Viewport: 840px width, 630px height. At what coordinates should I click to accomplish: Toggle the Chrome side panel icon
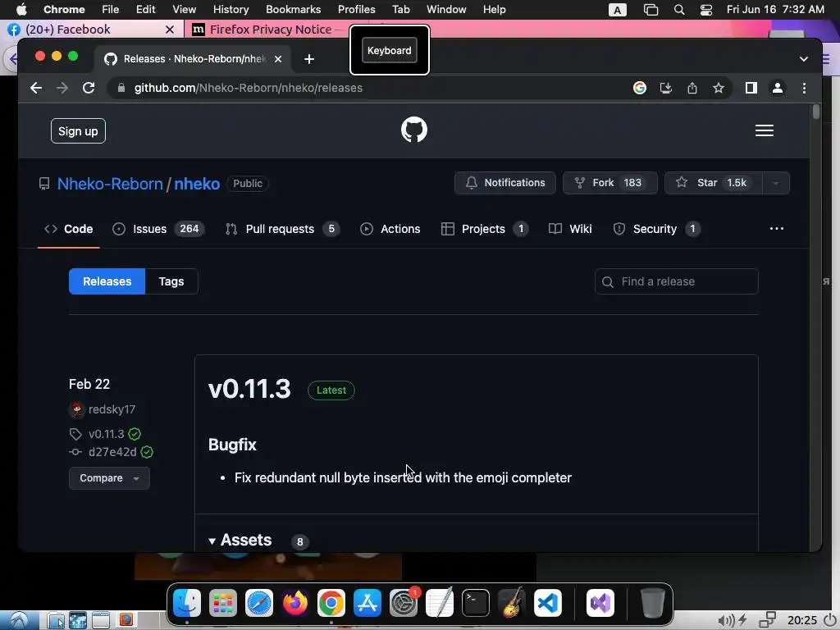(x=751, y=88)
